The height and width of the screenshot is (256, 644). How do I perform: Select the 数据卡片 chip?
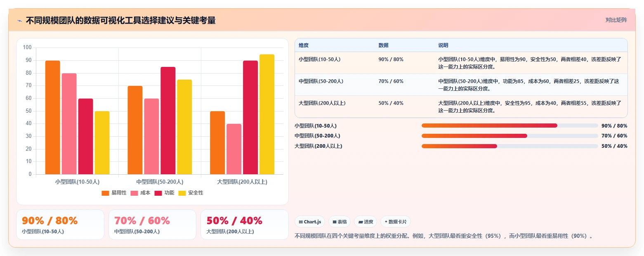click(x=396, y=222)
